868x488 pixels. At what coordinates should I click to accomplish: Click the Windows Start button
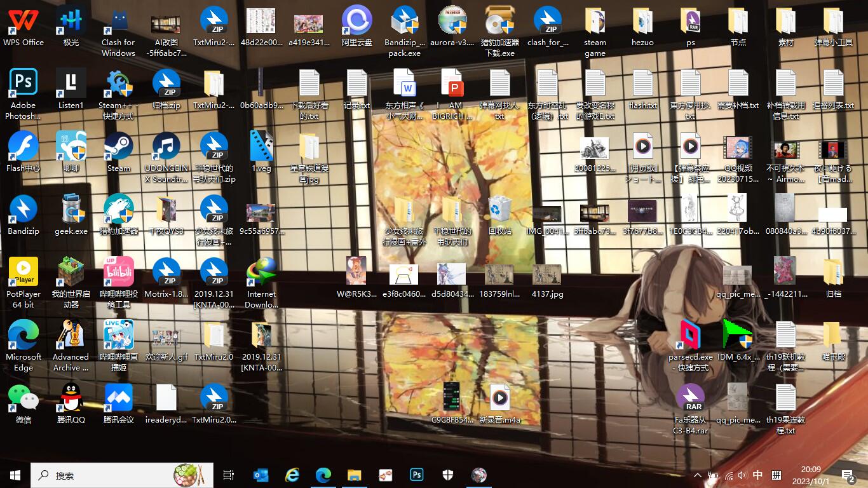click(x=15, y=475)
